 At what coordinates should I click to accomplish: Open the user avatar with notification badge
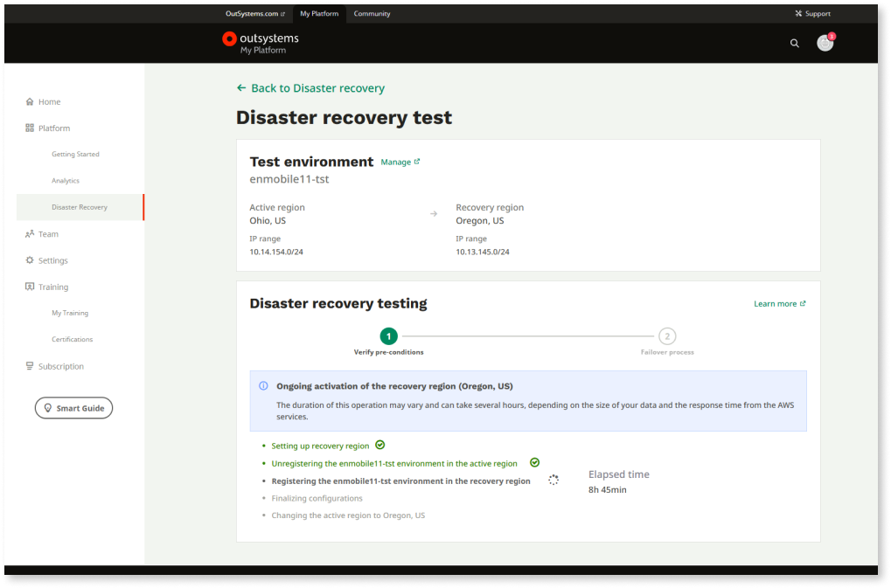click(825, 43)
